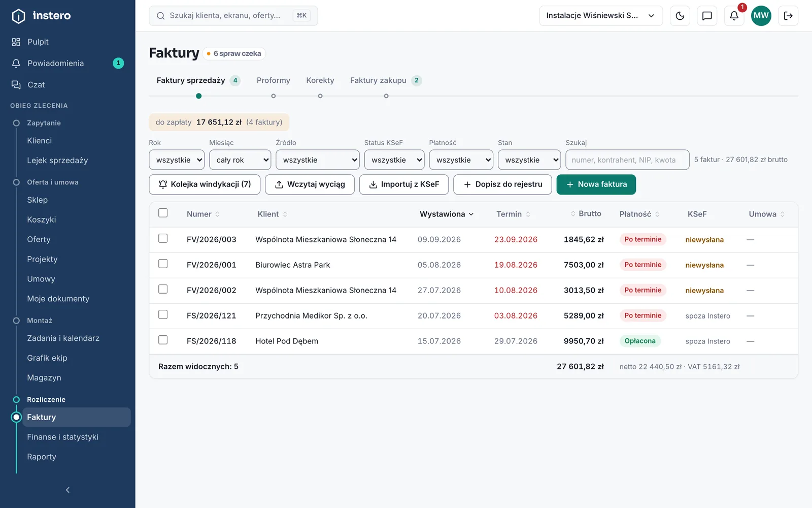Click Wczytaj wyciąg button
This screenshot has width=812, height=508.
(x=310, y=184)
